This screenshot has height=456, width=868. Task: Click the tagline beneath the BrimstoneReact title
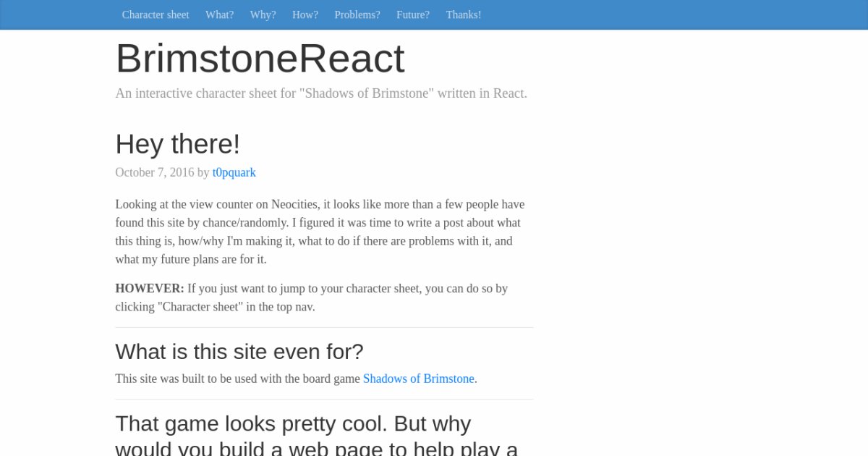pyautogui.click(x=321, y=93)
